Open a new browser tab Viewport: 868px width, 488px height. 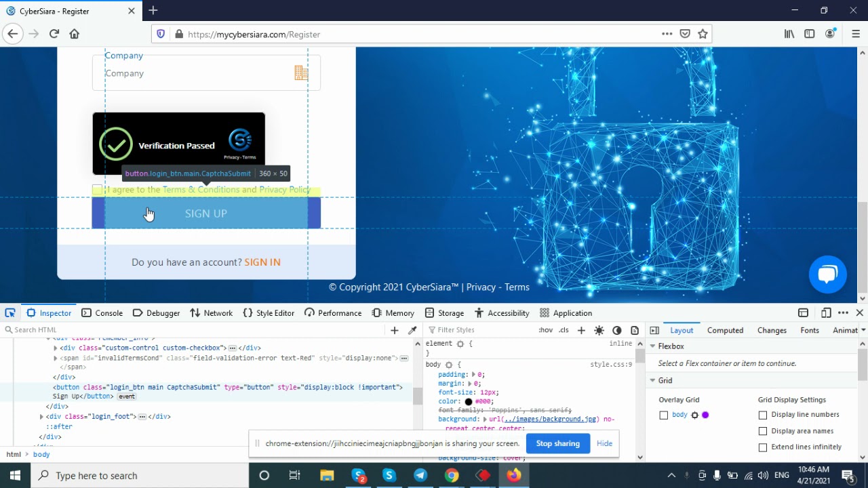153,10
